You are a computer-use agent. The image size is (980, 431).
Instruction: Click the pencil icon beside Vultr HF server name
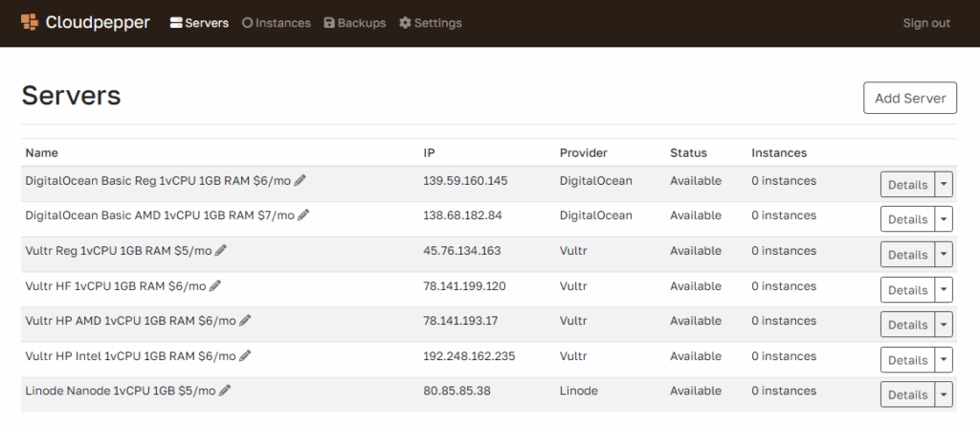click(x=215, y=285)
